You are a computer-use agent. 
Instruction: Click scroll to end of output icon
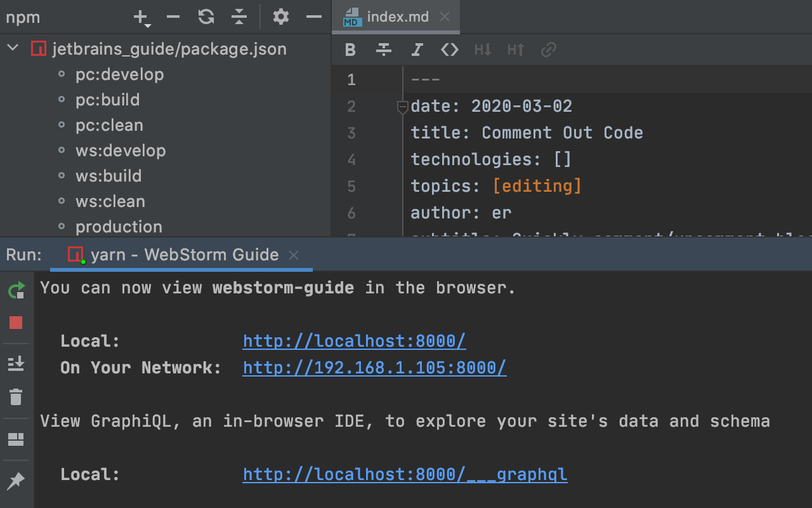16,364
